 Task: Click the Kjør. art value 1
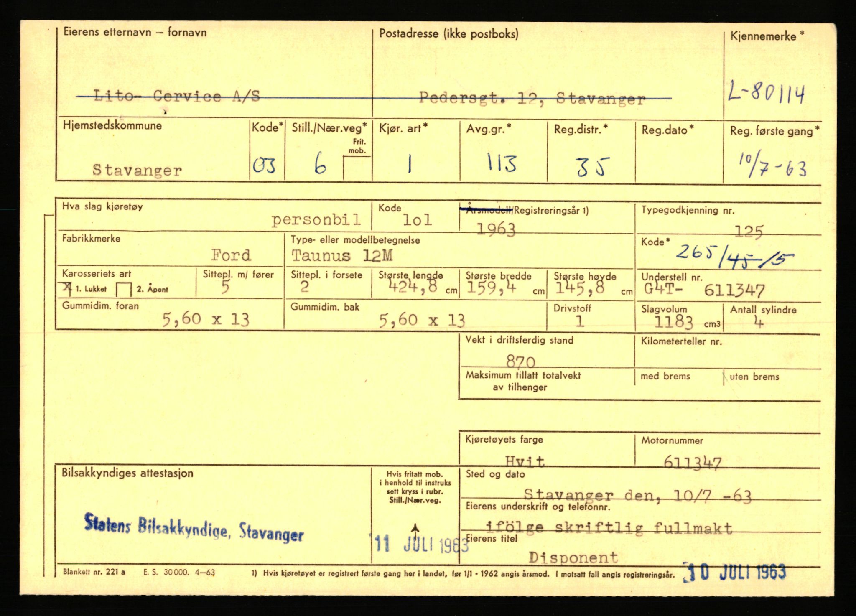[x=410, y=163]
